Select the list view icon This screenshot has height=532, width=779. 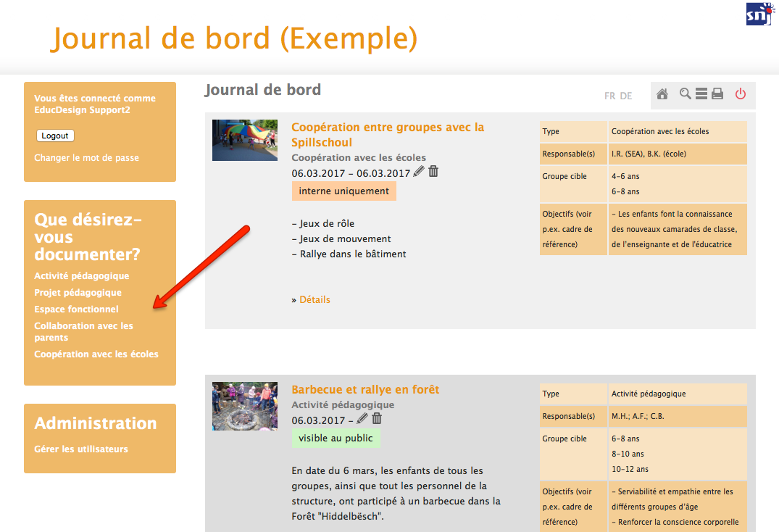701,94
